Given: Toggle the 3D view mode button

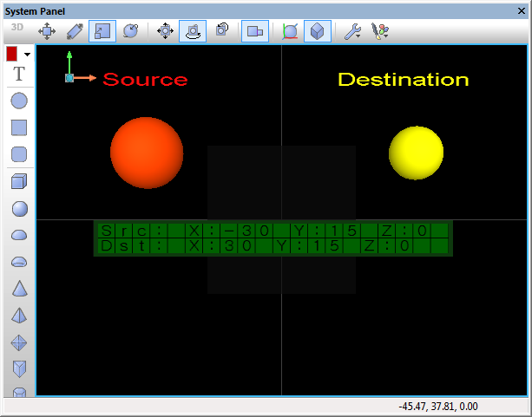Looking at the screenshot, I should coord(17,27).
